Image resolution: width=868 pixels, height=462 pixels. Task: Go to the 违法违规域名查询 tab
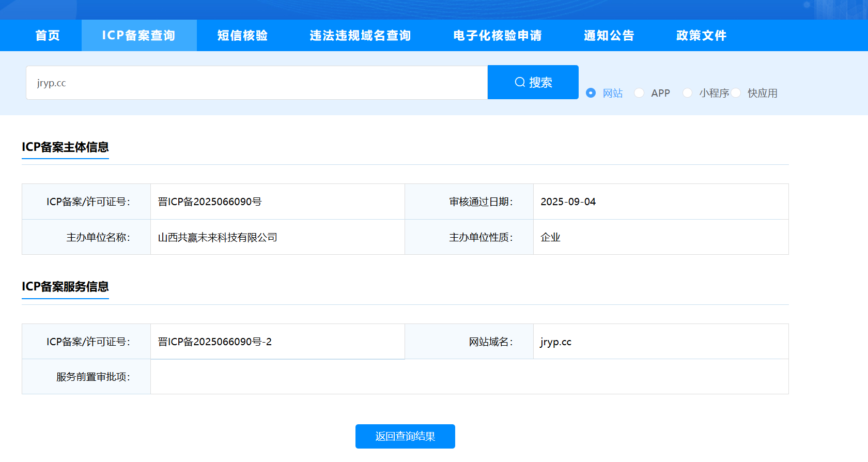tap(360, 35)
